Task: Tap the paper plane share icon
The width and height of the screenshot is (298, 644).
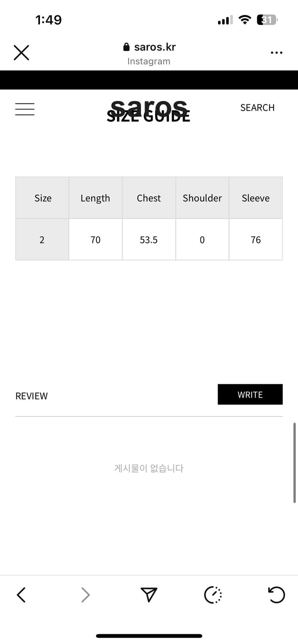Action: (149, 595)
